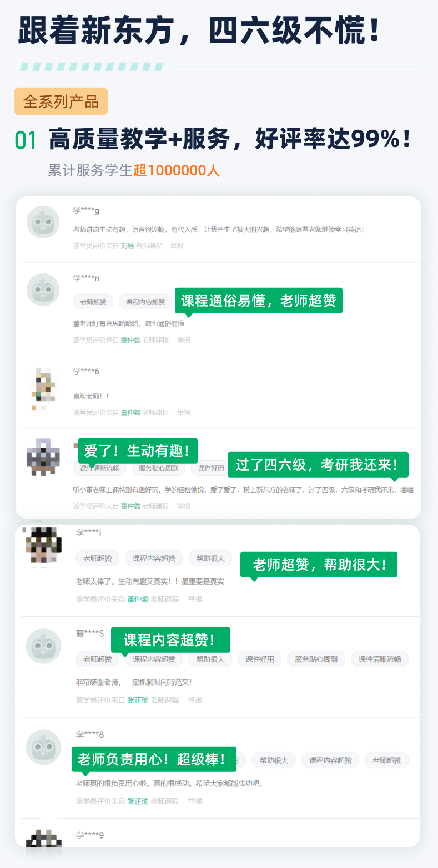This screenshot has height=868, width=438.
Task: Report the review by 学****g via 举报
Action: [177, 246]
